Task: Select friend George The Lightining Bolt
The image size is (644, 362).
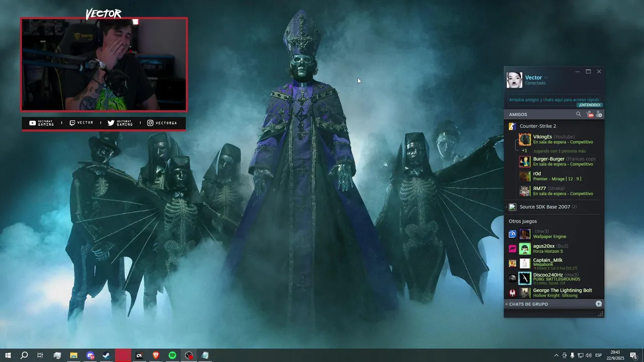Action: tap(562, 291)
